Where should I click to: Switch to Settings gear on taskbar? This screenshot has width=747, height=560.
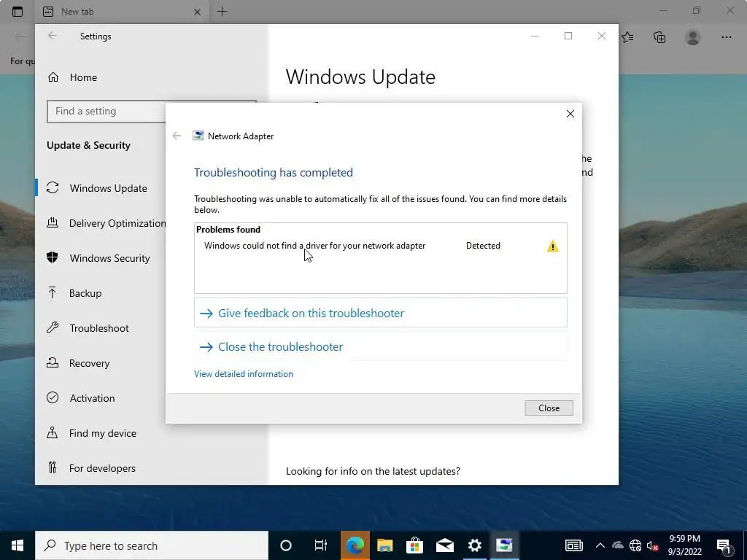[x=474, y=545]
